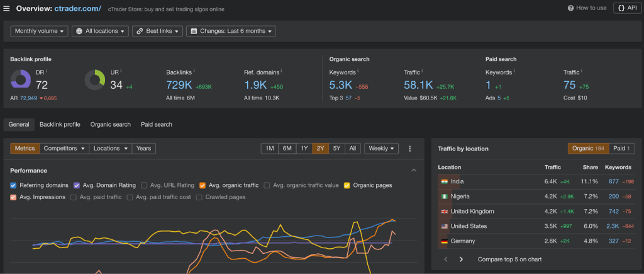Expand All locations dropdown
This screenshot has width=644, height=274.
[x=100, y=31]
